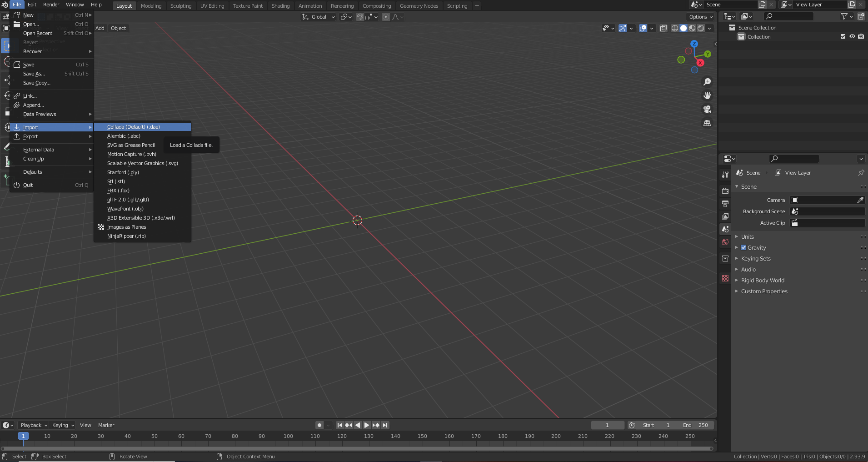The height and width of the screenshot is (462, 868).
Task: Disable Collection in renders camera icon
Action: pyautogui.click(x=861, y=36)
